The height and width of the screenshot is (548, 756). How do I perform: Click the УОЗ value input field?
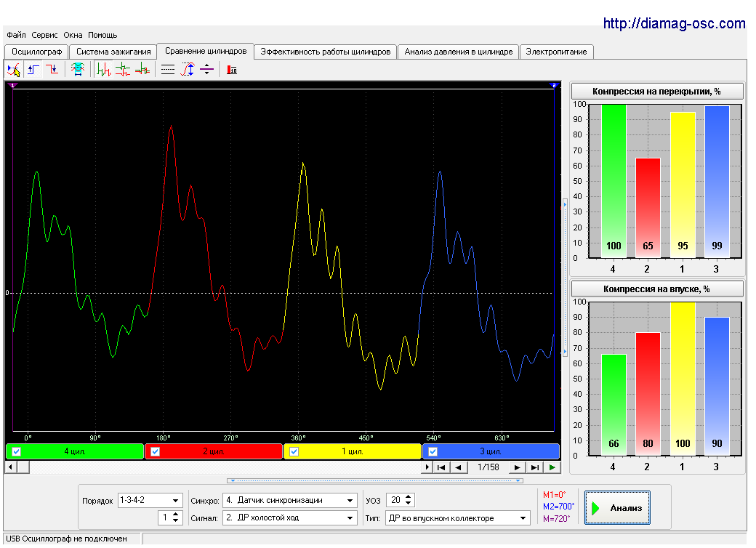click(x=395, y=500)
